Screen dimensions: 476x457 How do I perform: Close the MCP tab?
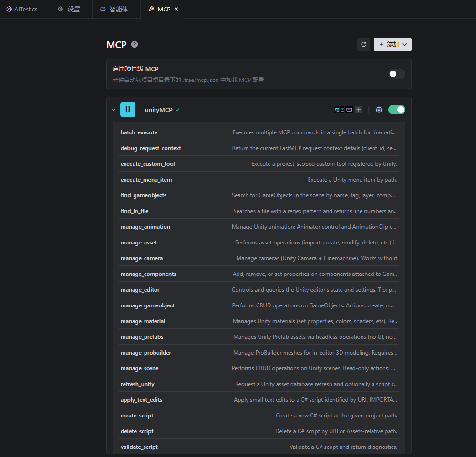(x=176, y=10)
